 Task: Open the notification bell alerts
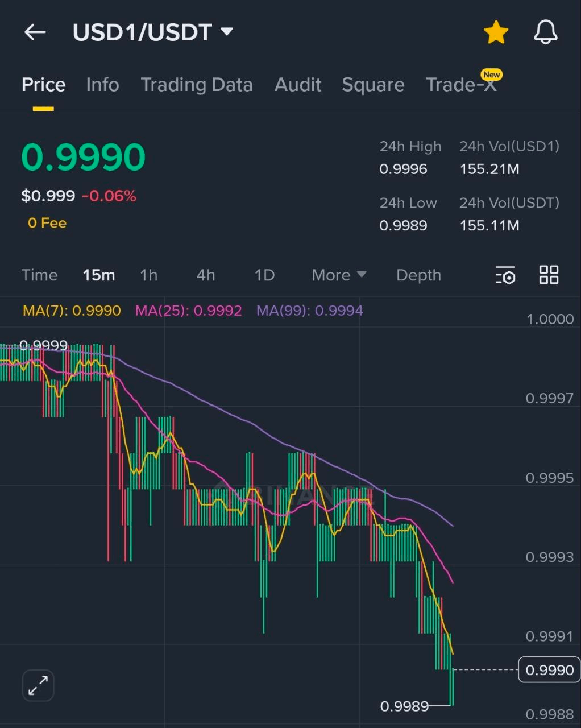click(x=545, y=32)
